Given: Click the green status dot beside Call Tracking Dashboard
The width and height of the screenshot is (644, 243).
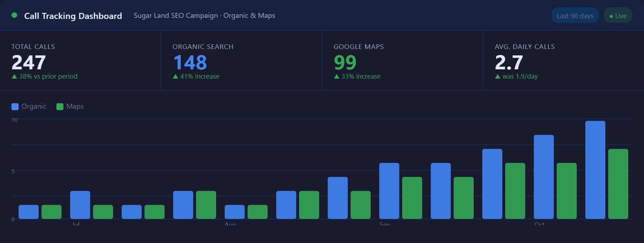Looking at the screenshot, I should click(x=14, y=15).
